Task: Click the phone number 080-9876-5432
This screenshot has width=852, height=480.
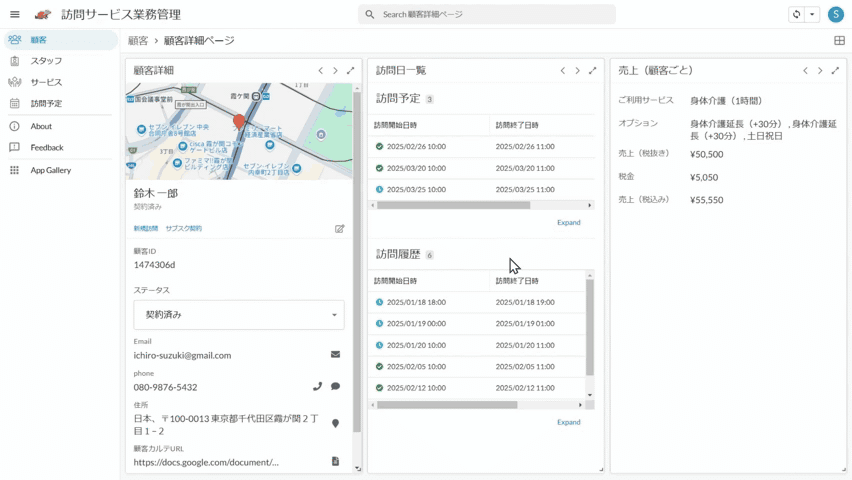Action: (166, 388)
